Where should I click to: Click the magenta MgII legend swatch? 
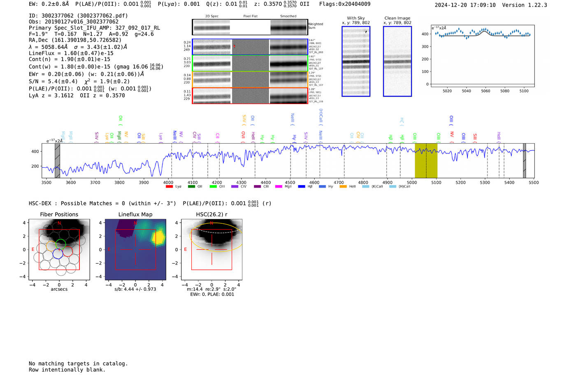click(279, 187)
